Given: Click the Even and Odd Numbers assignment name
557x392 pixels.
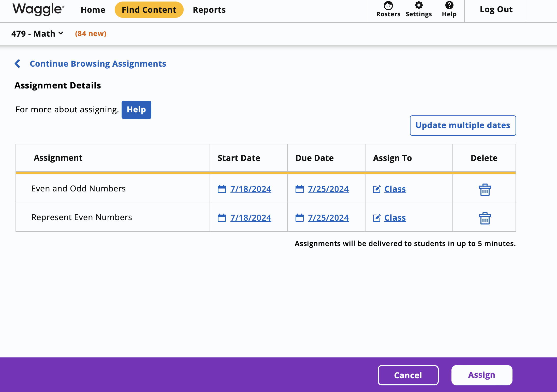Looking at the screenshot, I should 78,188.
